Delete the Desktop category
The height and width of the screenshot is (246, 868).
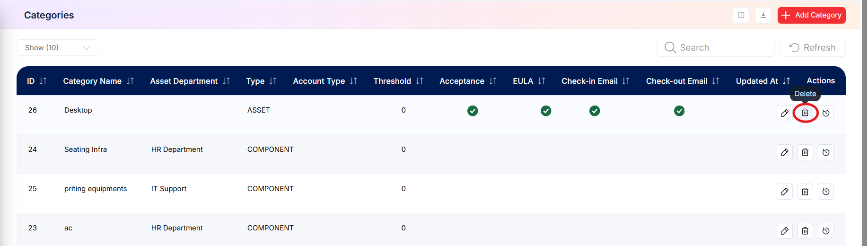click(805, 113)
